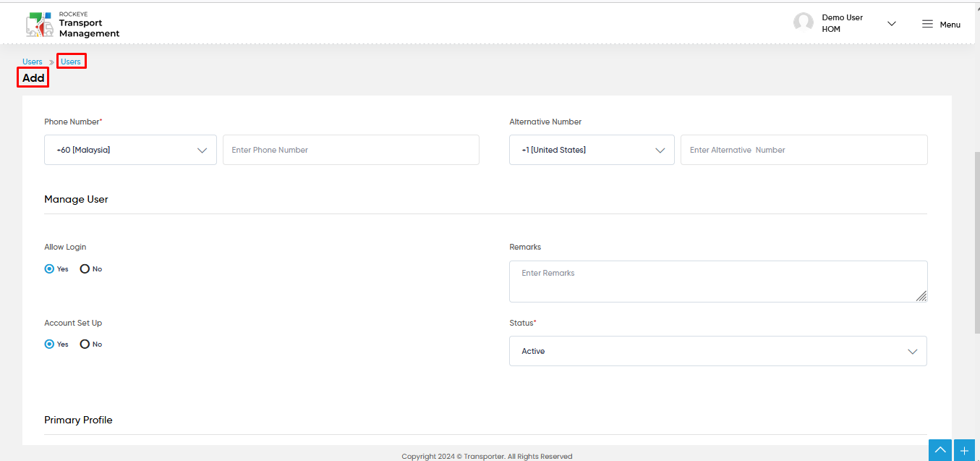Open the +60 [Malaysia] country code dropdown

click(x=130, y=150)
